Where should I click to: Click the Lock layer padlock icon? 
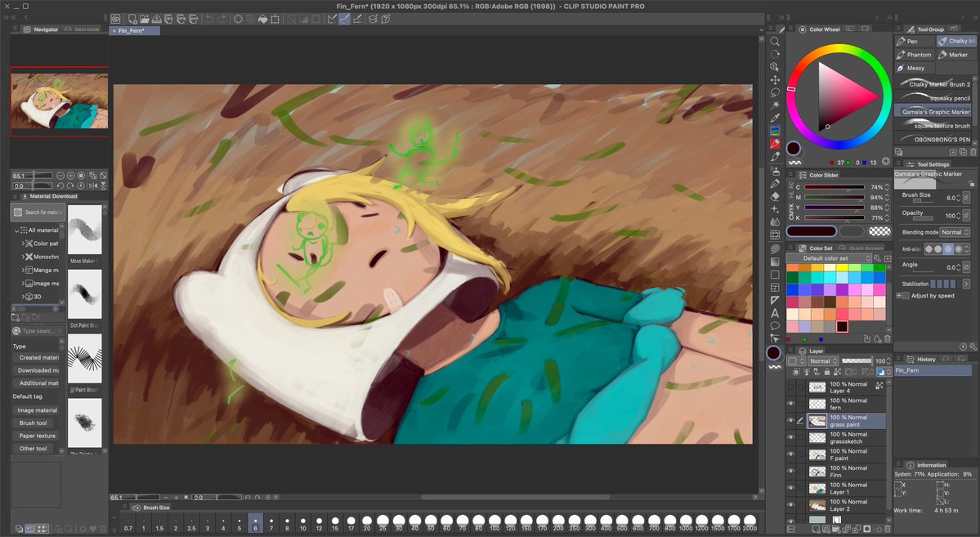(x=827, y=372)
